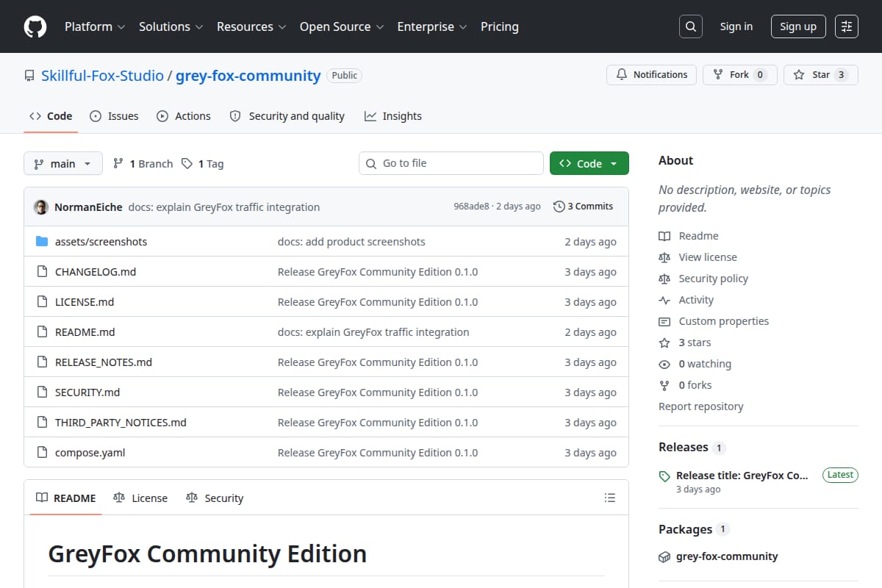Click the NormanEiche author name
The width and height of the screenshot is (882, 588).
88,207
